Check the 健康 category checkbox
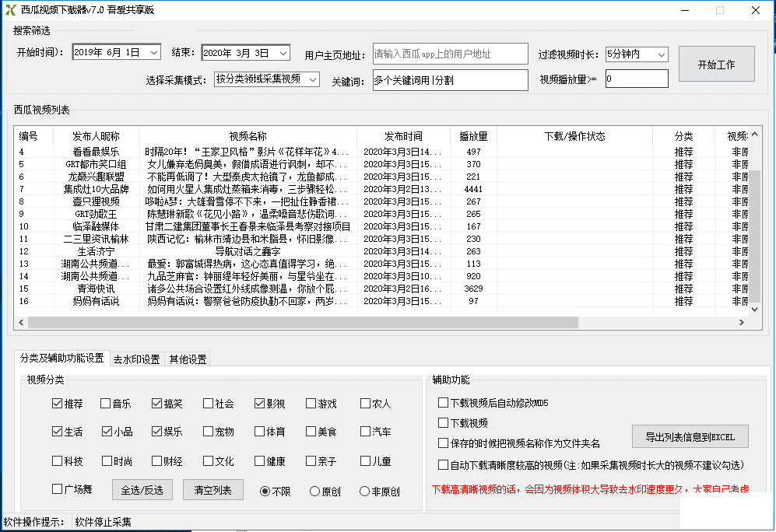This screenshot has width=776, height=532. (259, 460)
